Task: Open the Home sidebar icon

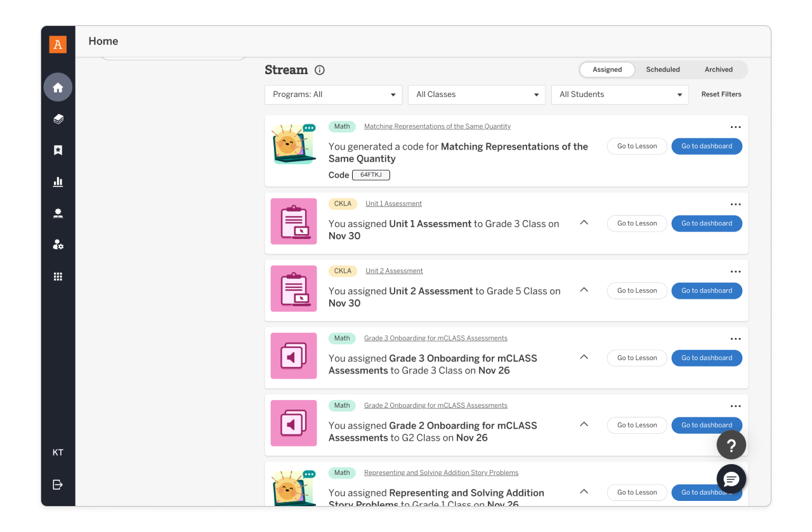Action: click(58, 88)
